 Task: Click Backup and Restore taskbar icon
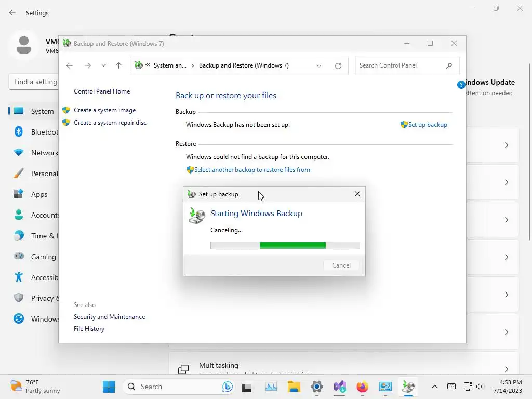pos(408,387)
